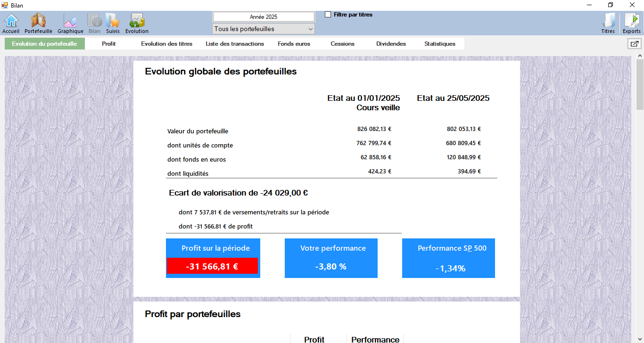This screenshot has height=343, width=644.
Task: Open the Evolution toolbar icon
Action: 137,23
